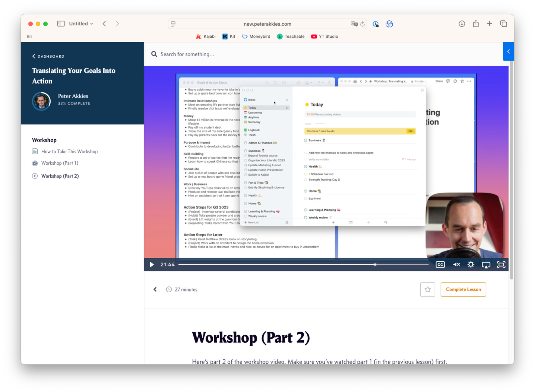The image size is (535, 392).
Task: Play the workshop video
Action: click(x=152, y=265)
